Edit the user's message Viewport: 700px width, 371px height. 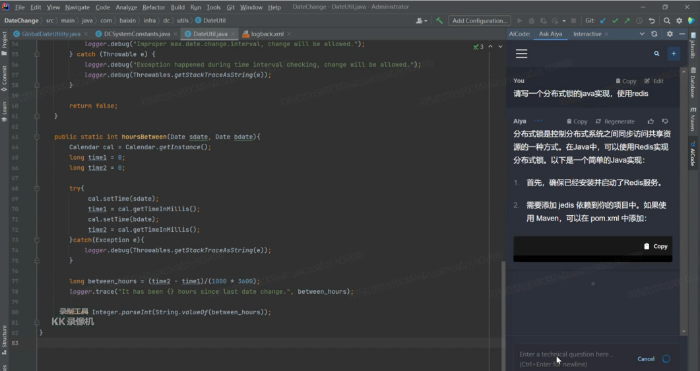tap(654, 81)
